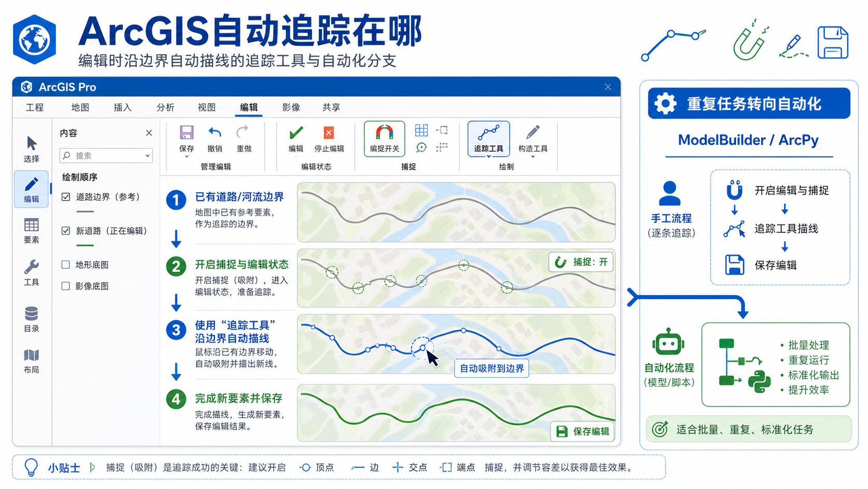Uncheck the 新道路（正在编辑）layer checkbox
Viewport: 868px width, 489px height.
point(66,231)
